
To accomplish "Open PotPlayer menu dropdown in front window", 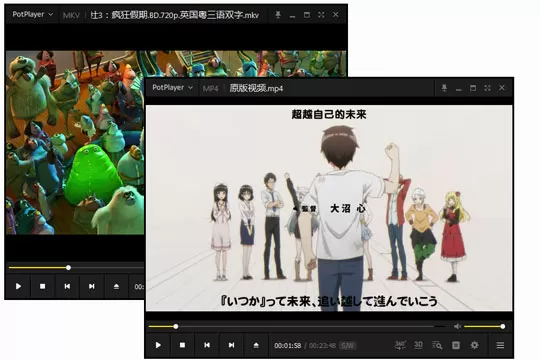I will 172,88.
